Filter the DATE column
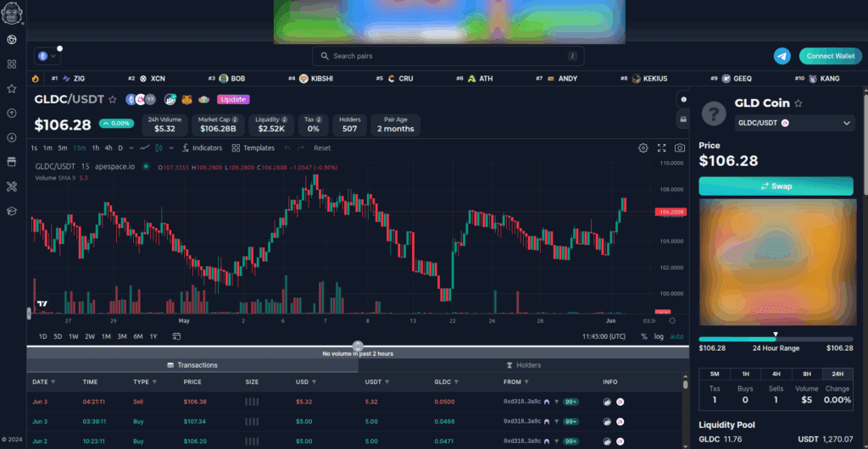This screenshot has width=868, height=449. 53,382
